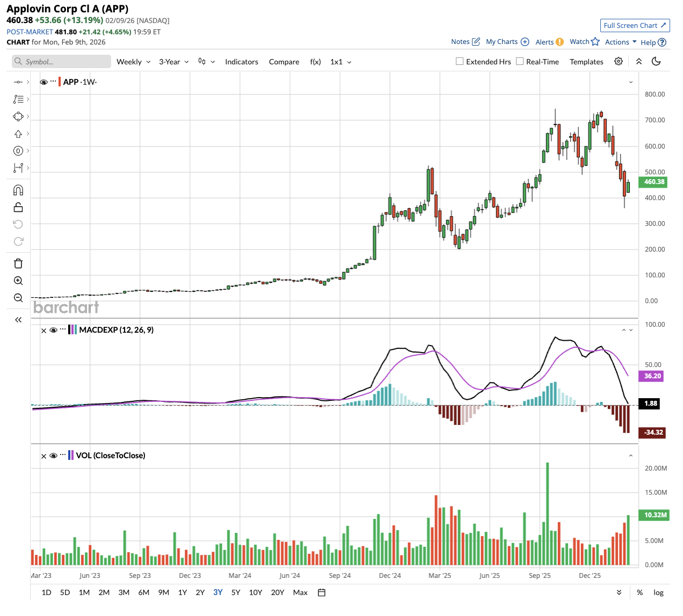Expand the 1x1 grid layout dropdown
The image size is (683, 616).
(340, 62)
